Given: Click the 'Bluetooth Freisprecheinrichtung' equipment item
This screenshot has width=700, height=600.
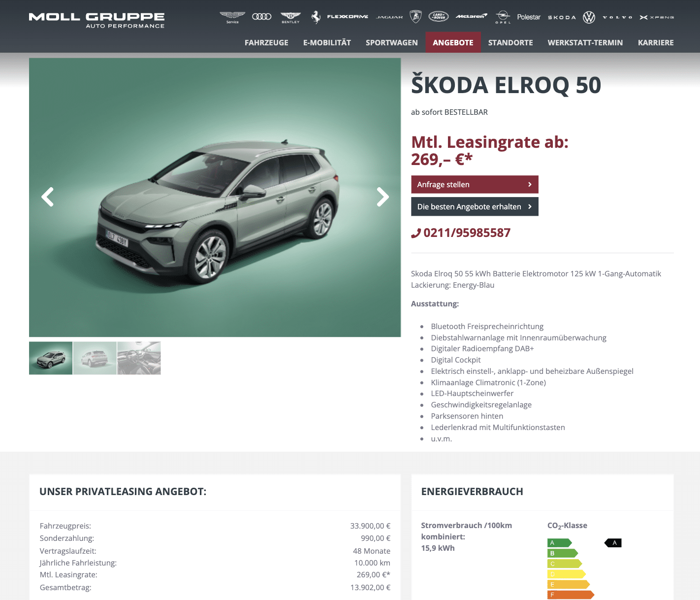Looking at the screenshot, I should pyautogui.click(x=487, y=326).
